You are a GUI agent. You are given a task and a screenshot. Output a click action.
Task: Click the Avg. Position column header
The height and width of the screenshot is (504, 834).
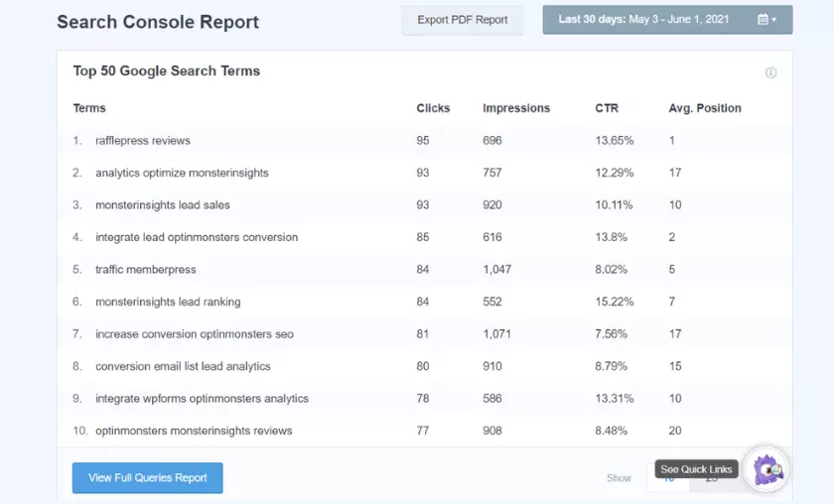pyautogui.click(x=705, y=108)
